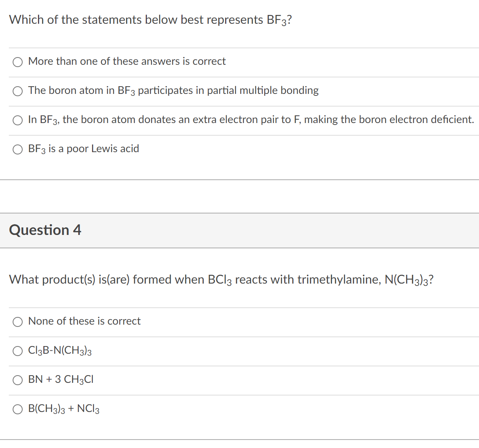479x448 pixels.
Task: Click the Cl3B-N(CH3)3 answer label text
Action: pos(60,350)
